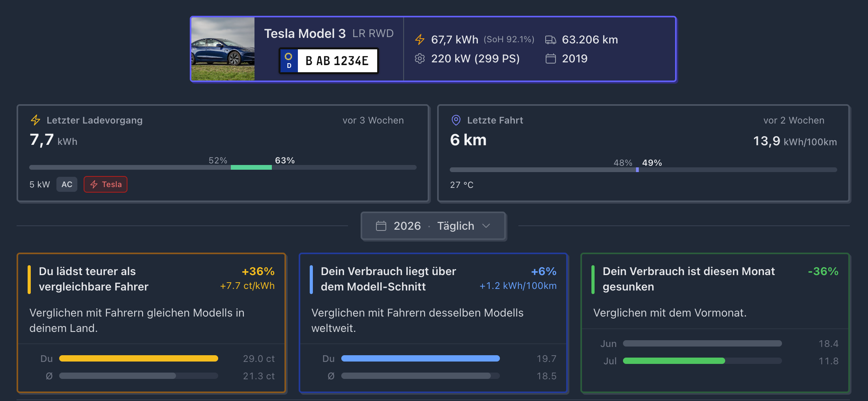Click the Verglichen mit dem Vormonat text
Viewport: 868px width, 401px height.
tap(670, 313)
